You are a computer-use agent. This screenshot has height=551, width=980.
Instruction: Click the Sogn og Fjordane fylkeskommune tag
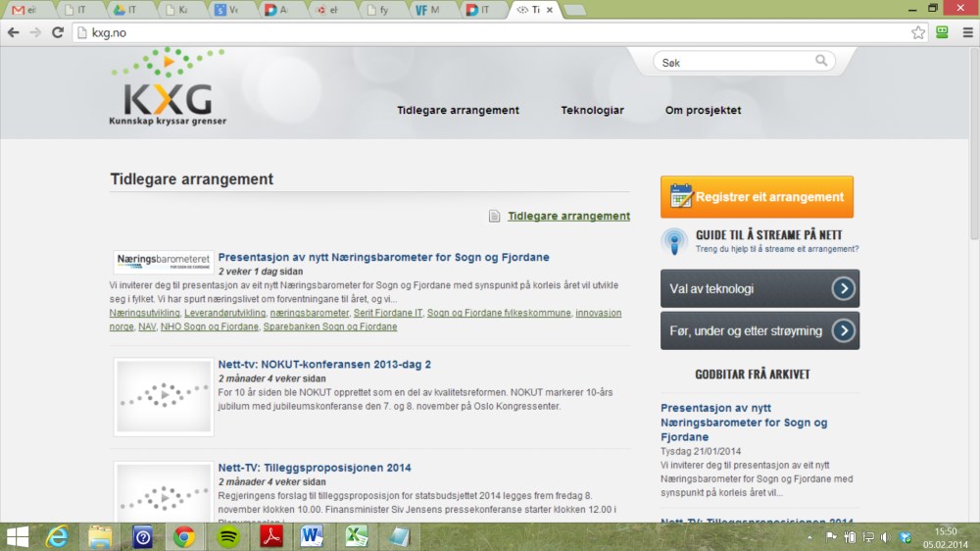click(x=499, y=313)
